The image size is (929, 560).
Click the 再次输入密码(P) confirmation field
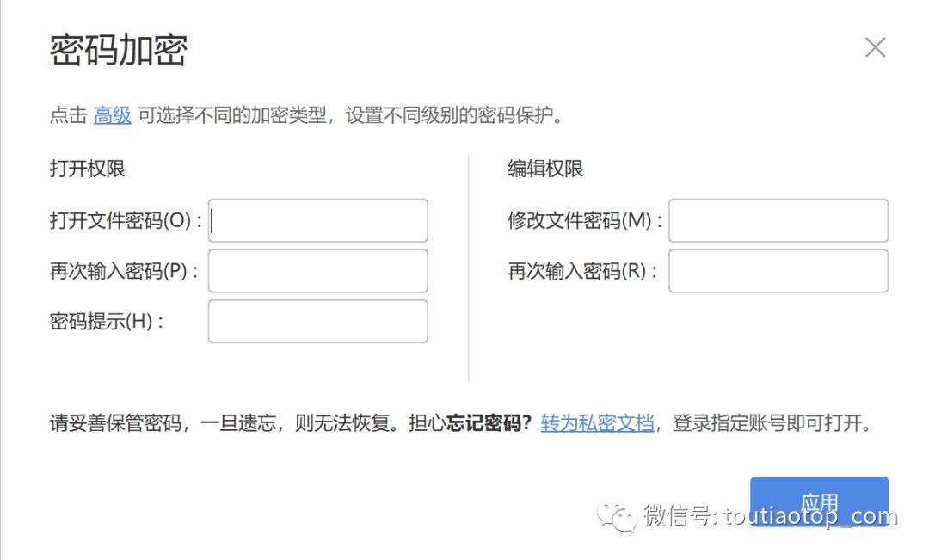click(x=317, y=271)
